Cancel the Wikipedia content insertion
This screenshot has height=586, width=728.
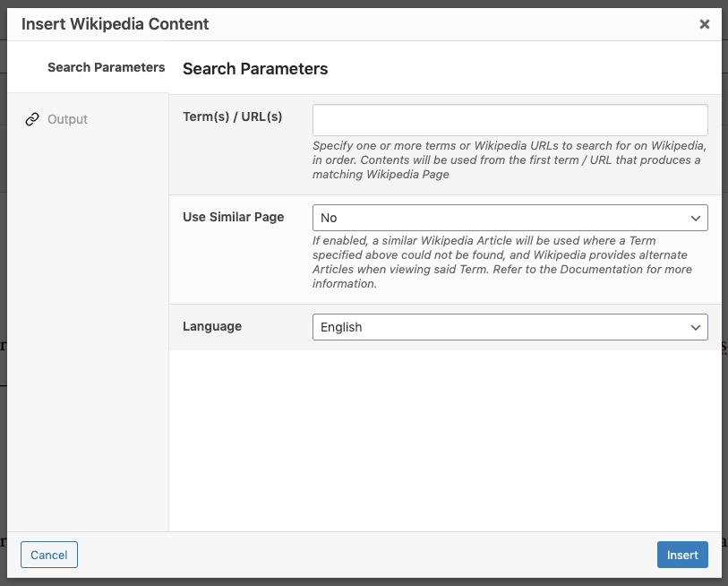pyautogui.click(x=49, y=555)
